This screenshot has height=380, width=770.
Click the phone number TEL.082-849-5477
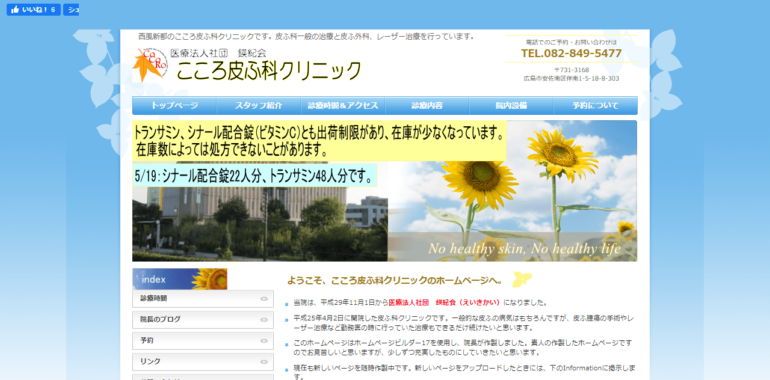coord(571,54)
